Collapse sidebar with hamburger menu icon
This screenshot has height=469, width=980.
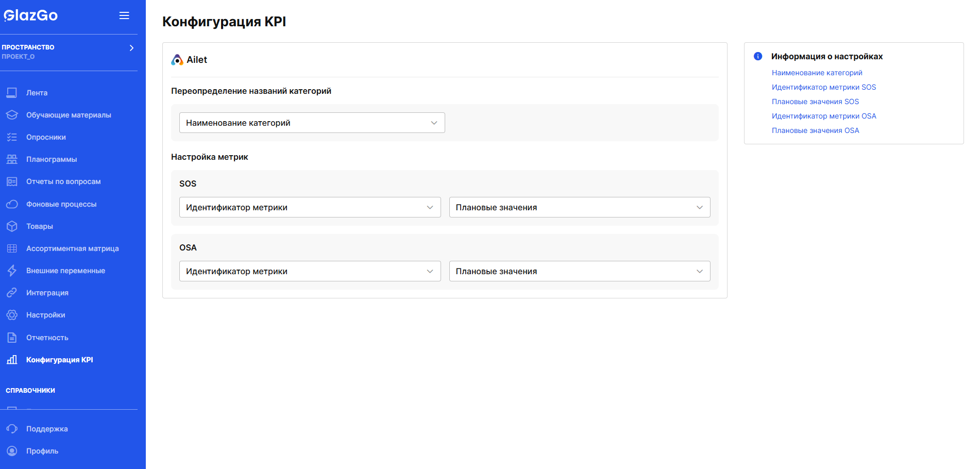coord(124,15)
